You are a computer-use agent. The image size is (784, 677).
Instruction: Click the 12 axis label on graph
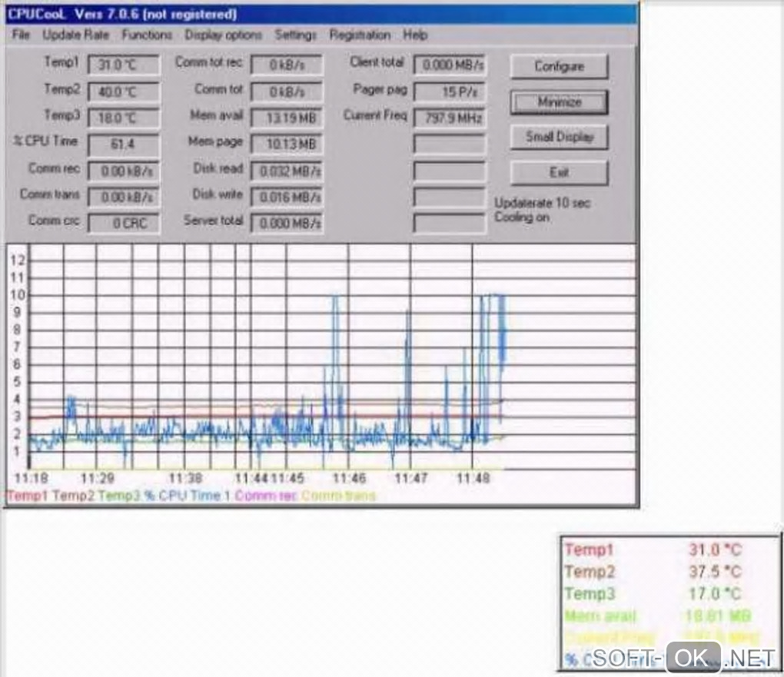(18, 260)
